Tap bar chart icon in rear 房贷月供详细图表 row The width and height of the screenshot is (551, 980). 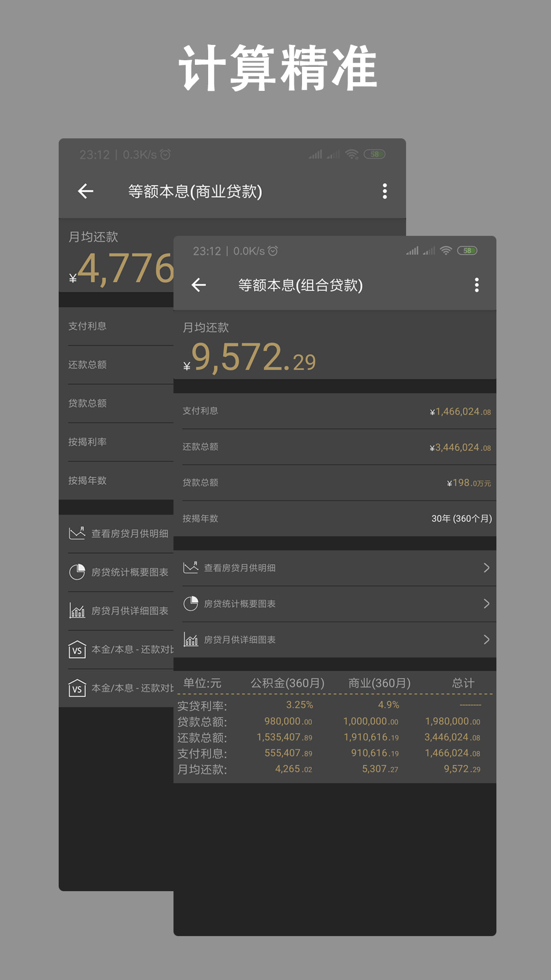coord(77,610)
